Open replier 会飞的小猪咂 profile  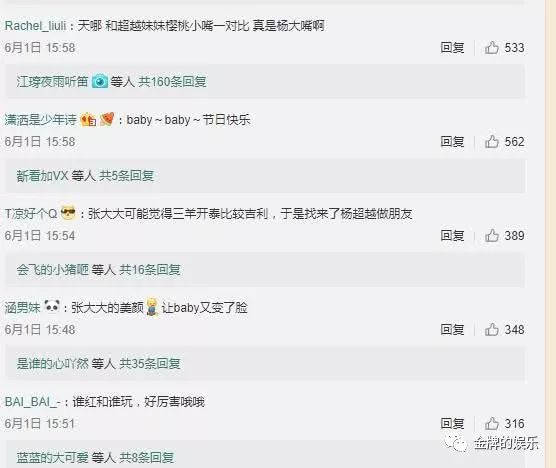click(52, 269)
